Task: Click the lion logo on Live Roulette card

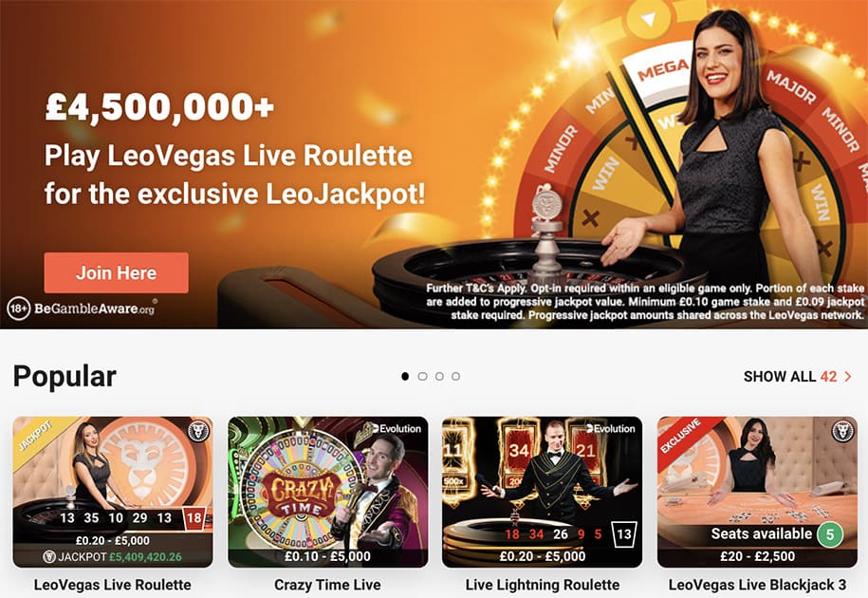Action: point(198,431)
